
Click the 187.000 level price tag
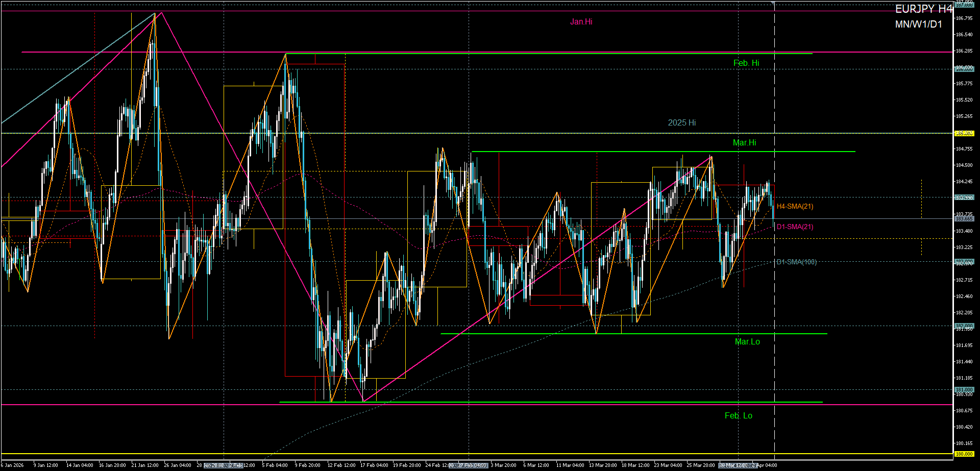click(x=964, y=5)
